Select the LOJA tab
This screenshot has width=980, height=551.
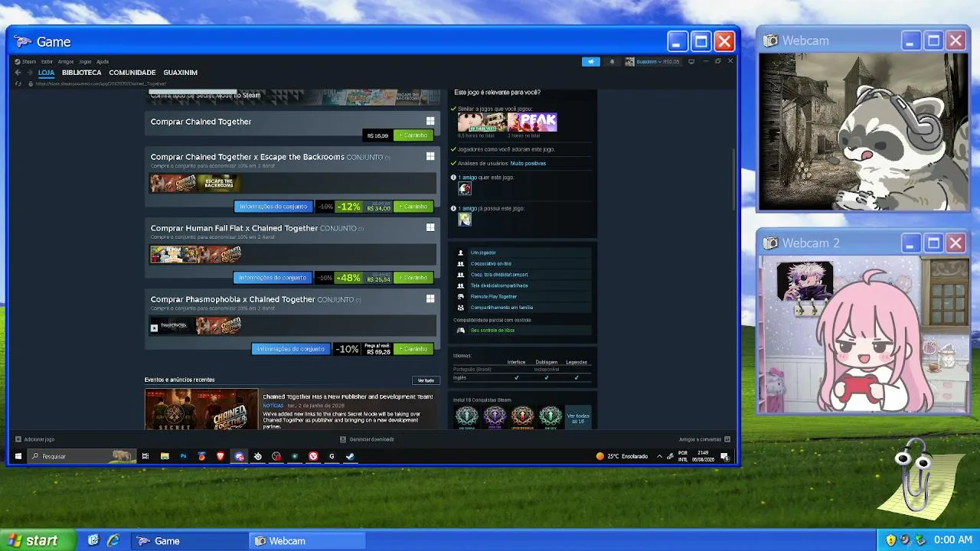click(47, 73)
